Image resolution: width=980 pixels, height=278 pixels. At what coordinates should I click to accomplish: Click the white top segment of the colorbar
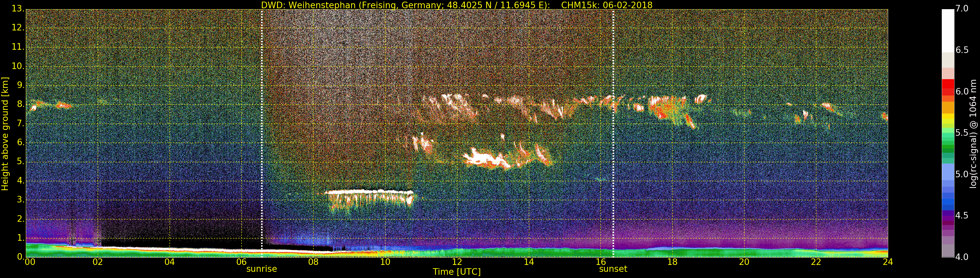click(x=948, y=30)
